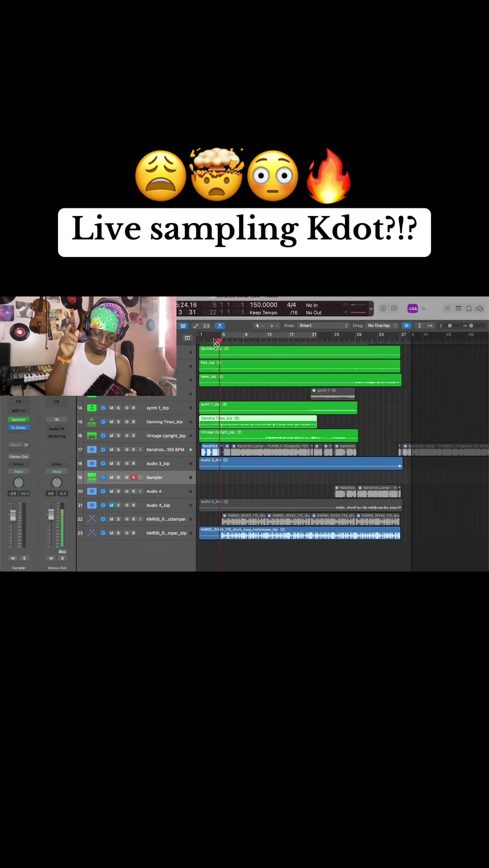Toggle Flex view icon in the toolbar

point(206,326)
